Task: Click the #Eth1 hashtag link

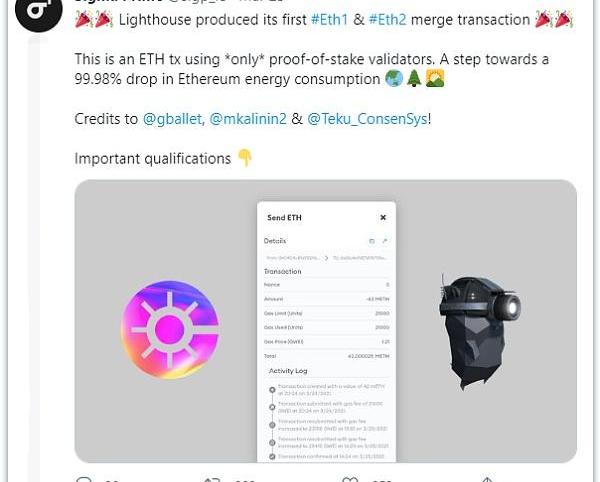Action: pyautogui.click(x=330, y=19)
